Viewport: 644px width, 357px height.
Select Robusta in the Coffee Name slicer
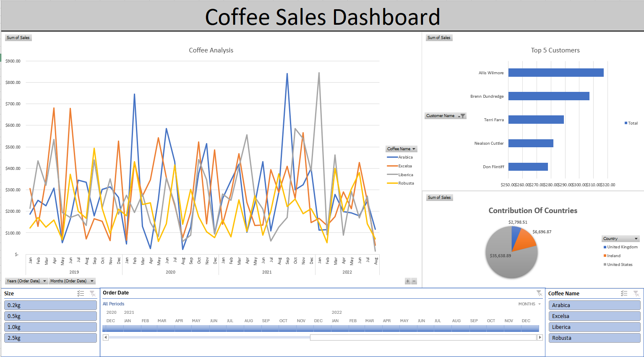tap(594, 338)
